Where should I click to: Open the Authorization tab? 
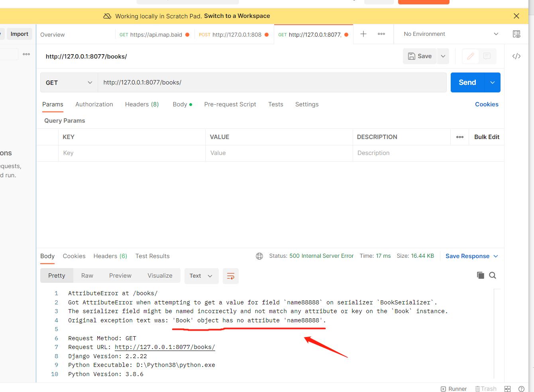point(94,104)
